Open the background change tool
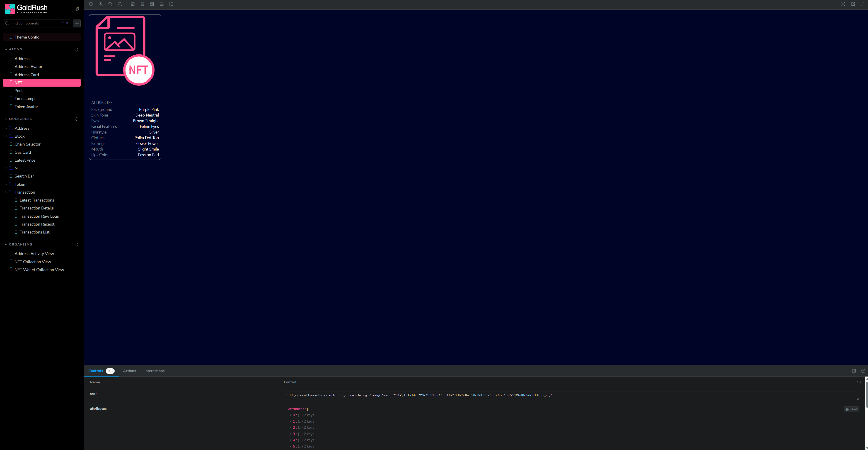This screenshot has height=450, width=868. (133, 4)
